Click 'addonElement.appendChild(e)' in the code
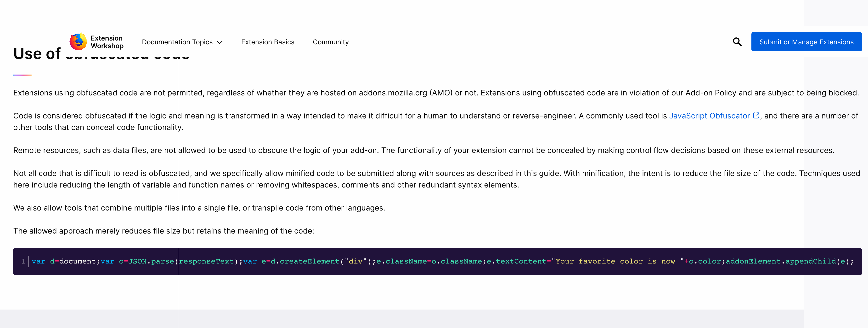Image resolution: width=868 pixels, height=328 pixels. coord(788,261)
